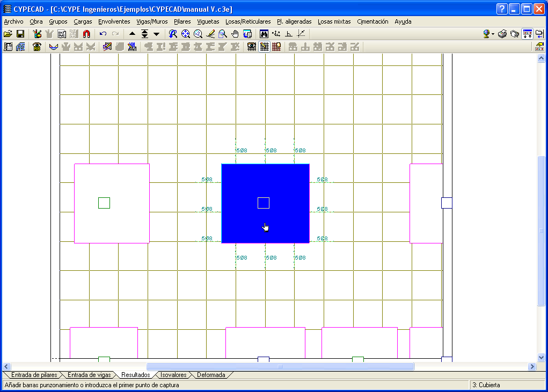Click the scroll left arrow
This screenshot has height=392, width=548.
6,366
